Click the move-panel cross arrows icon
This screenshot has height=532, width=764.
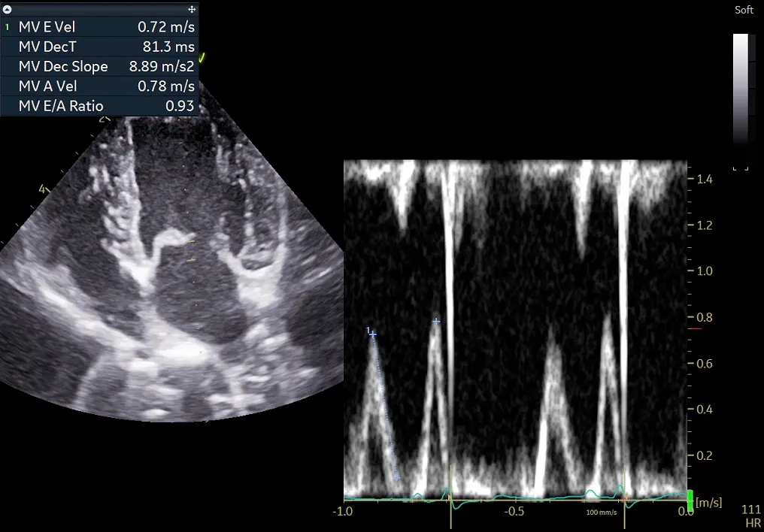[x=192, y=9]
